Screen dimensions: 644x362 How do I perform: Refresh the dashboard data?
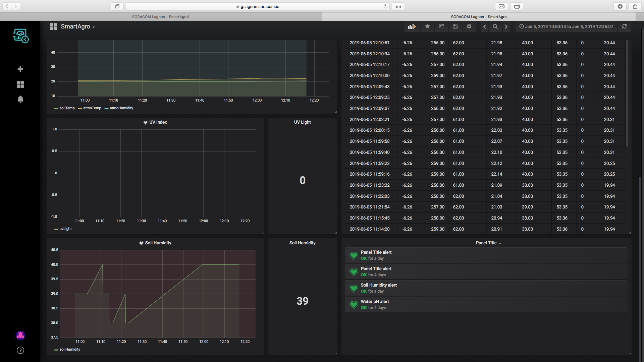pos(624,26)
